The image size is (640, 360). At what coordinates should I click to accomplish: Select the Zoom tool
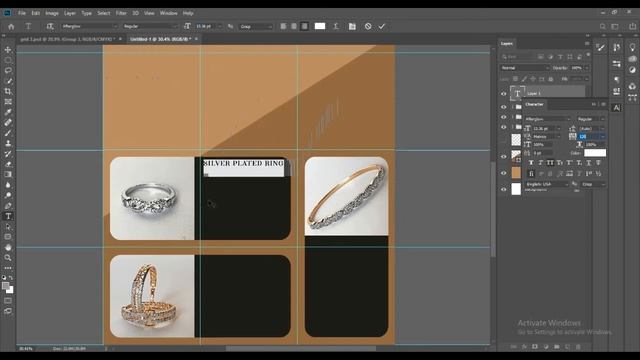click(8, 258)
